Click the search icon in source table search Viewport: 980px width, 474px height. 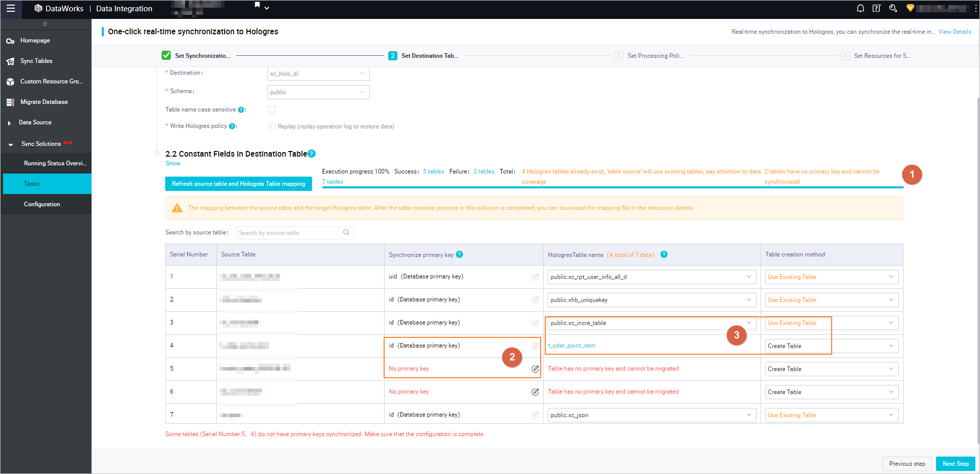[346, 232]
